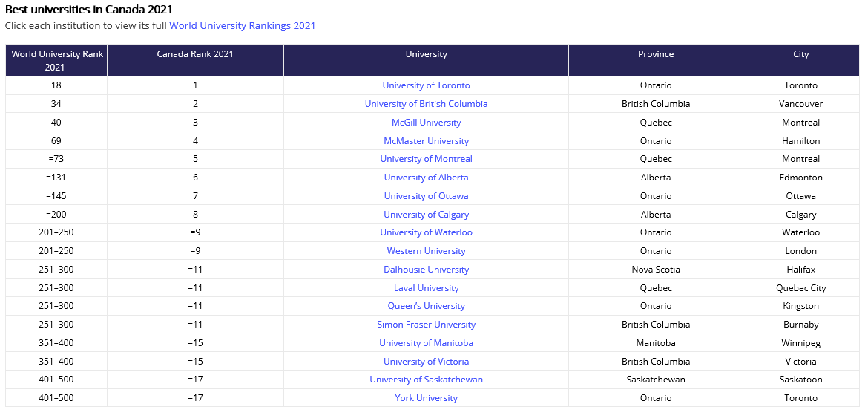Open the York University link
The width and height of the screenshot is (868, 407).
click(427, 397)
